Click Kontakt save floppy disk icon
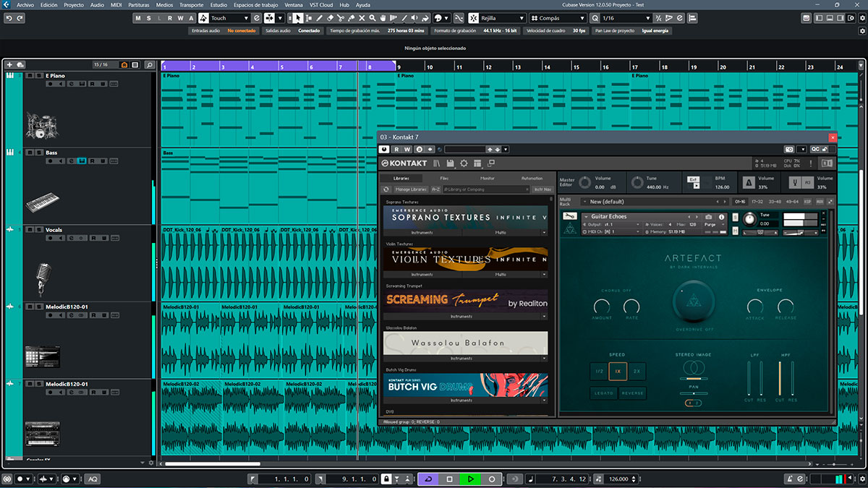This screenshot has width=868, height=488. (450, 163)
